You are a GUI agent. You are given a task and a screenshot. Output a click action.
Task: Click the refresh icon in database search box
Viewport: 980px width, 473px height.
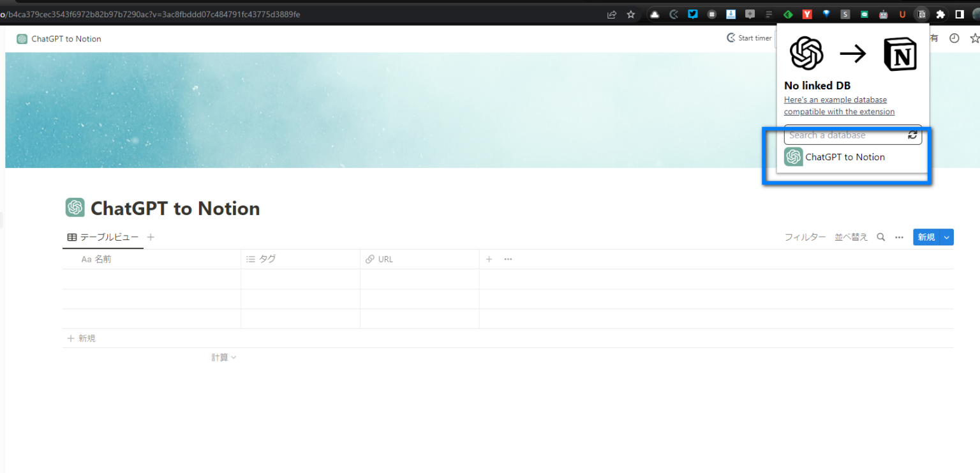[x=912, y=135]
